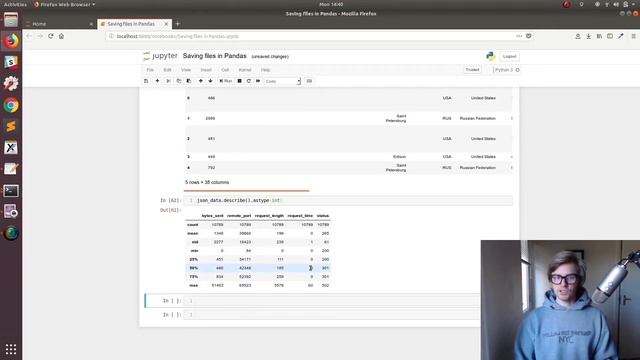Save the notebook with the toolbar disk icon
Viewport: 640px width, 360px height.
click(x=146, y=81)
